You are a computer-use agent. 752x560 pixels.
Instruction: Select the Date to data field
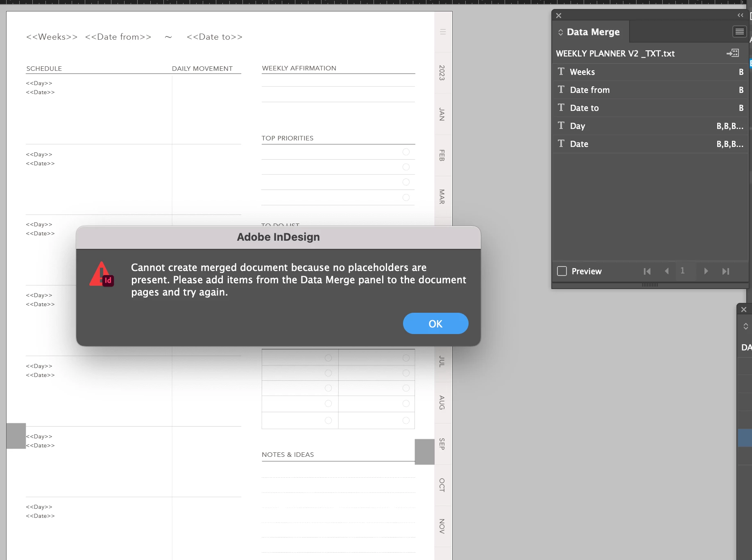tap(650, 108)
